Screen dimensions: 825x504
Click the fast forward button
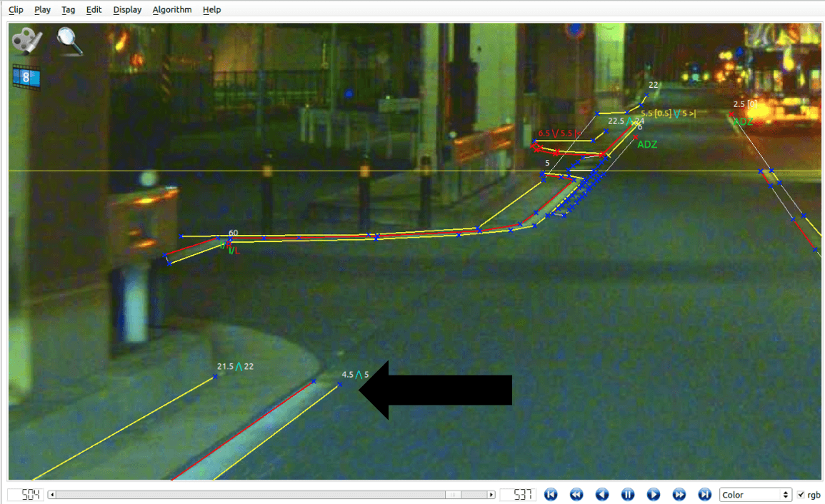click(x=679, y=495)
